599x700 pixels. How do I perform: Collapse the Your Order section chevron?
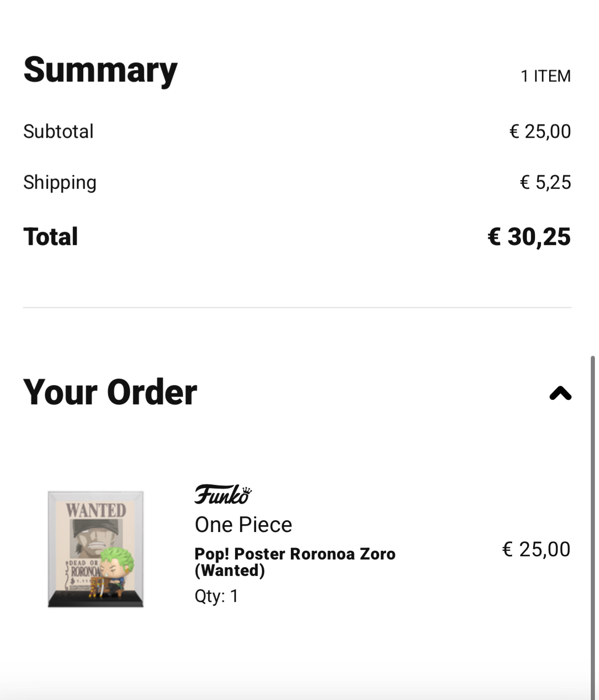tap(560, 393)
